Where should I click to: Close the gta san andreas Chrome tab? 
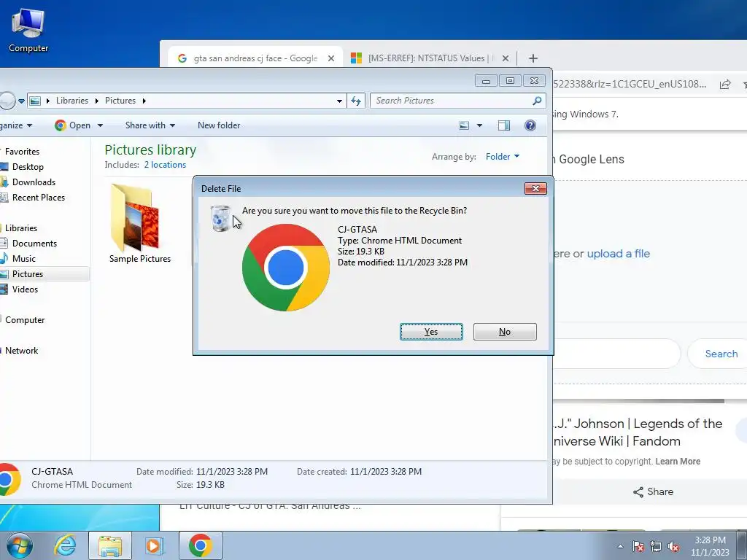[x=331, y=58]
